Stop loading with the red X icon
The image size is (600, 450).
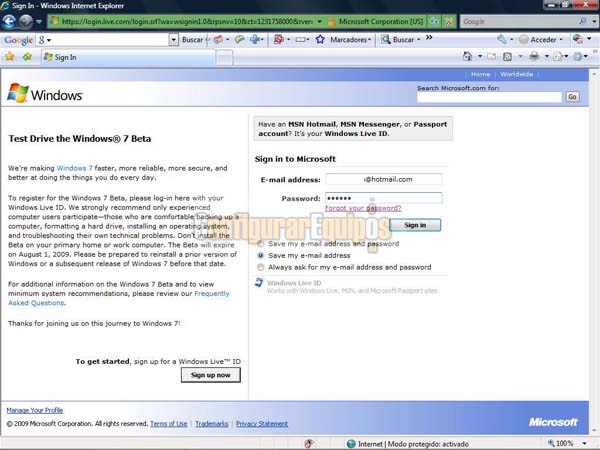(449, 21)
